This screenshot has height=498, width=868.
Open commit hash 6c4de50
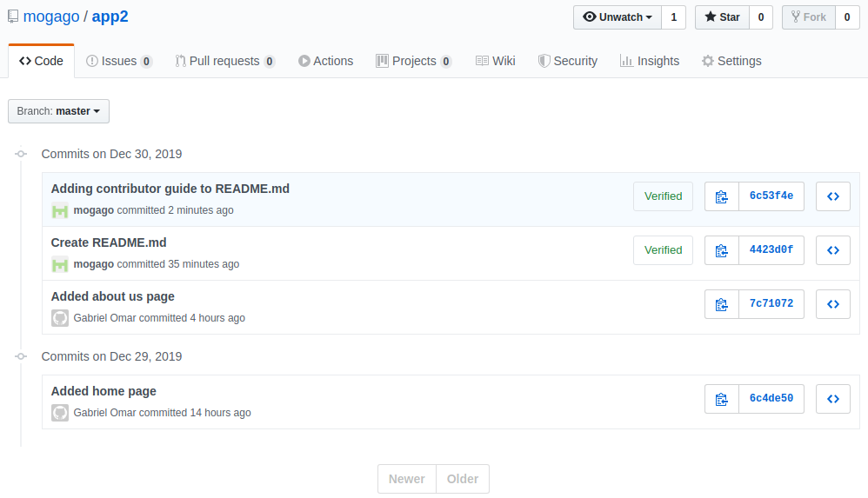771,398
